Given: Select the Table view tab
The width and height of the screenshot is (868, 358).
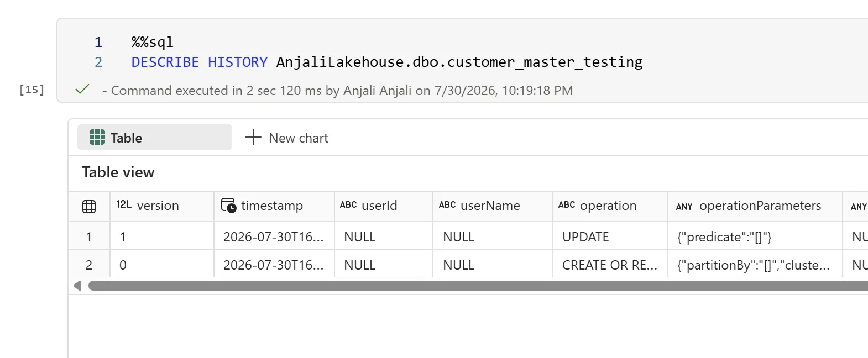Looking at the screenshot, I should coord(154,137).
